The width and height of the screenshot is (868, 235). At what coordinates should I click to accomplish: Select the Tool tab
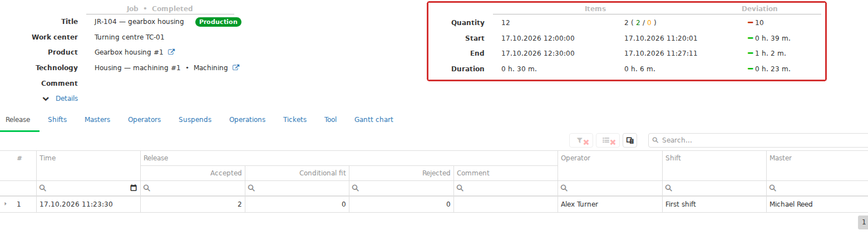click(331, 119)
